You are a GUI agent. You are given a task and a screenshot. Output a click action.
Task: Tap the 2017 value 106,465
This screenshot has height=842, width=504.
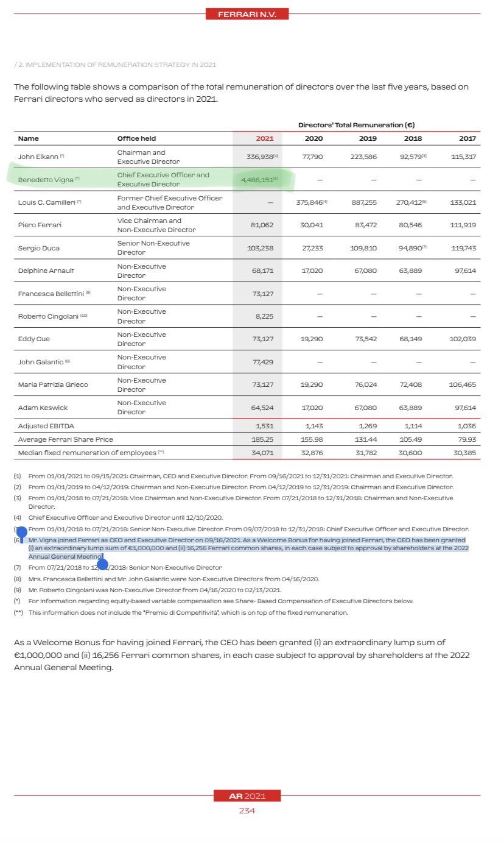(x=463, y=384)
